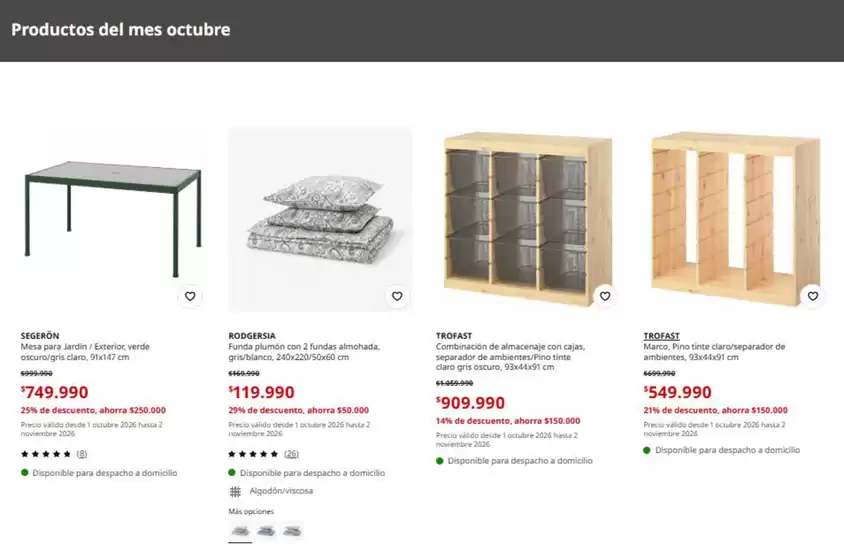Favorite the RODGERSIA duvet cover
The width and height of the screenshot is (844, 560).
(x=397, y=296)
